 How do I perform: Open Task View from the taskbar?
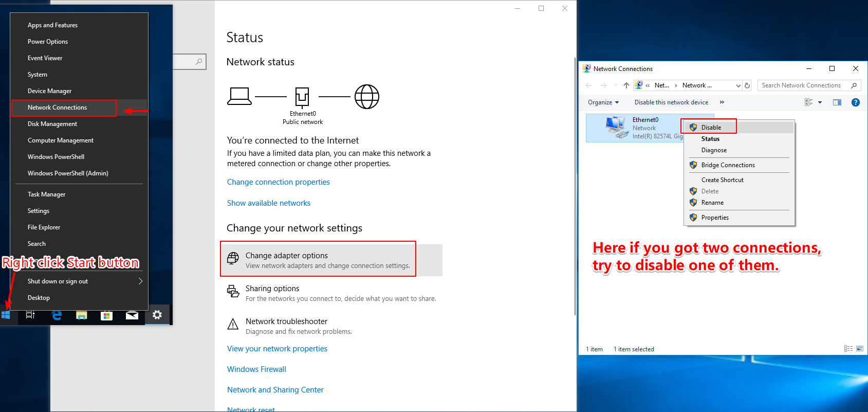click(x=30, y=315)
